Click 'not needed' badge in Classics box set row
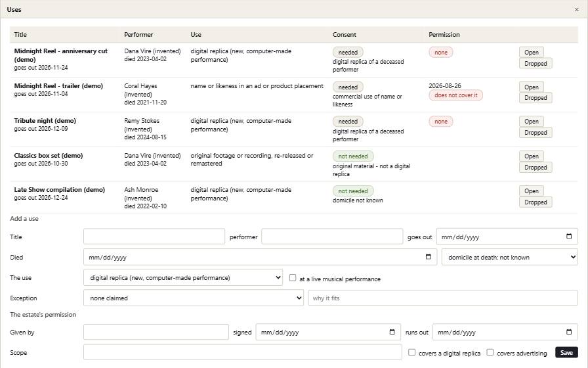This screenshot has height=368, width=588. 353,156
